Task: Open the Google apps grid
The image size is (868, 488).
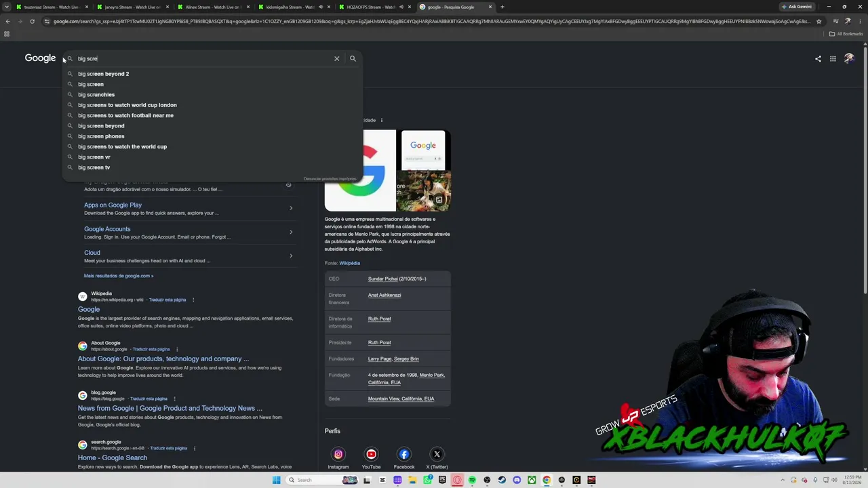Action: pos(833,58)
